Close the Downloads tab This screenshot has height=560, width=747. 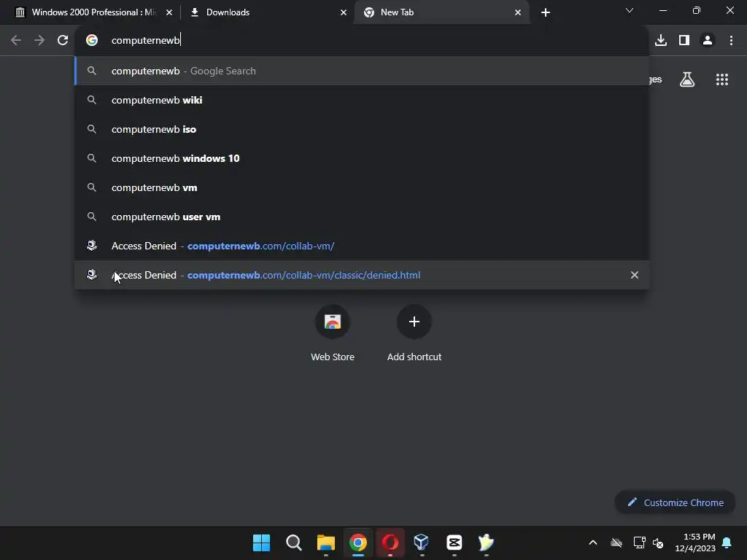(x=344, y=12)
